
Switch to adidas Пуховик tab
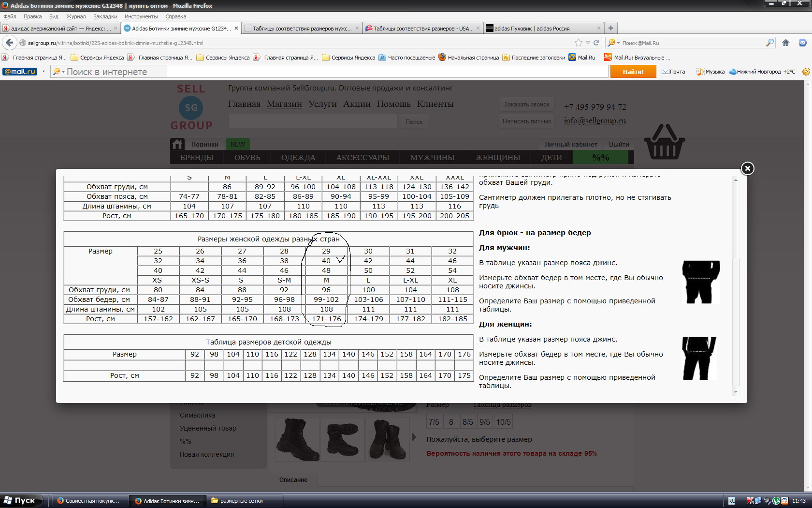[544, 28]
